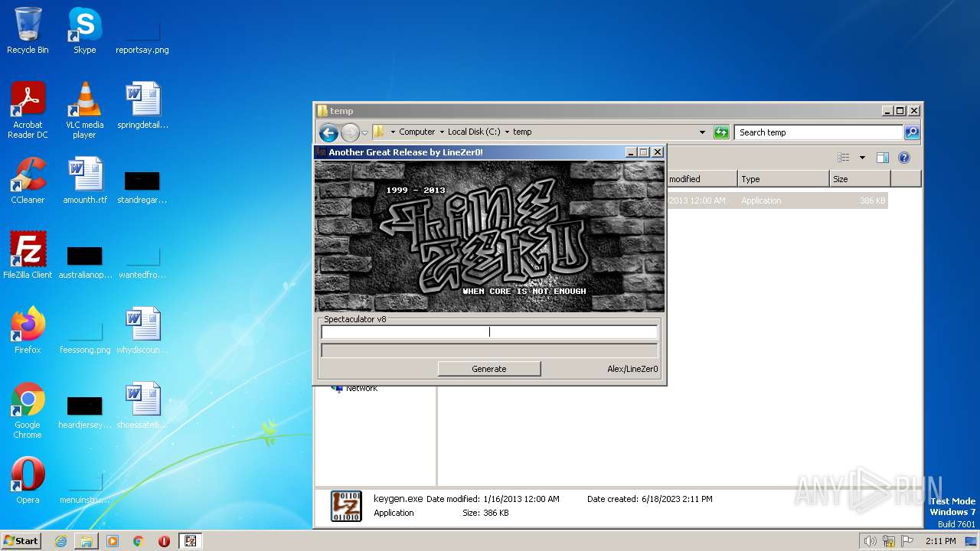Open the More view options dropdown arrow
Image resolution: width=980 pixels, height=551 pixels.
point(862,158)
